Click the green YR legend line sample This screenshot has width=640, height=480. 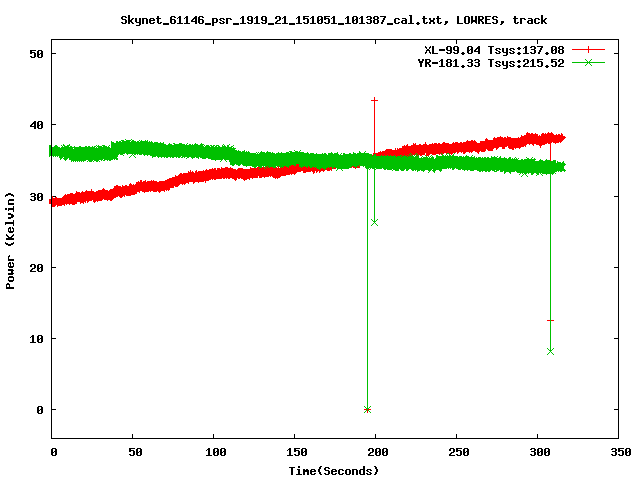[x=588, y=63]
